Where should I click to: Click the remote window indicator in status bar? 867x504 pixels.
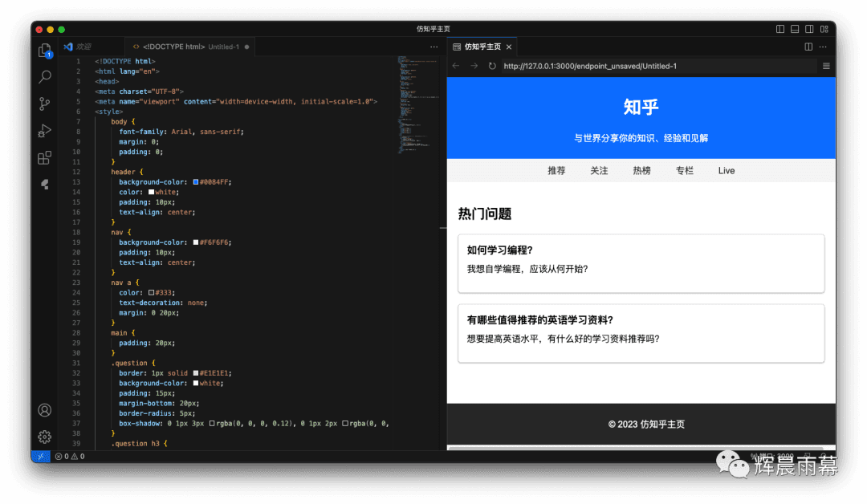pos(40,457)
